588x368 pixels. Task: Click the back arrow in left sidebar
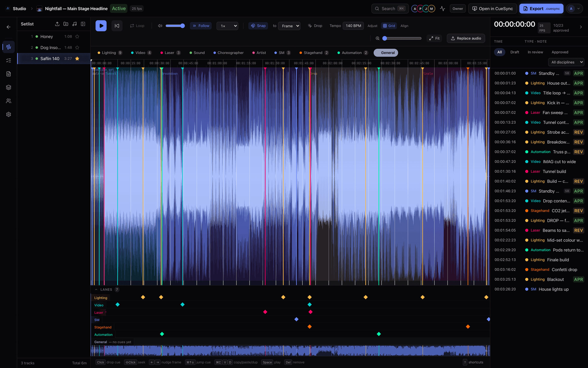pyautogui.click(x=9, y=27)
